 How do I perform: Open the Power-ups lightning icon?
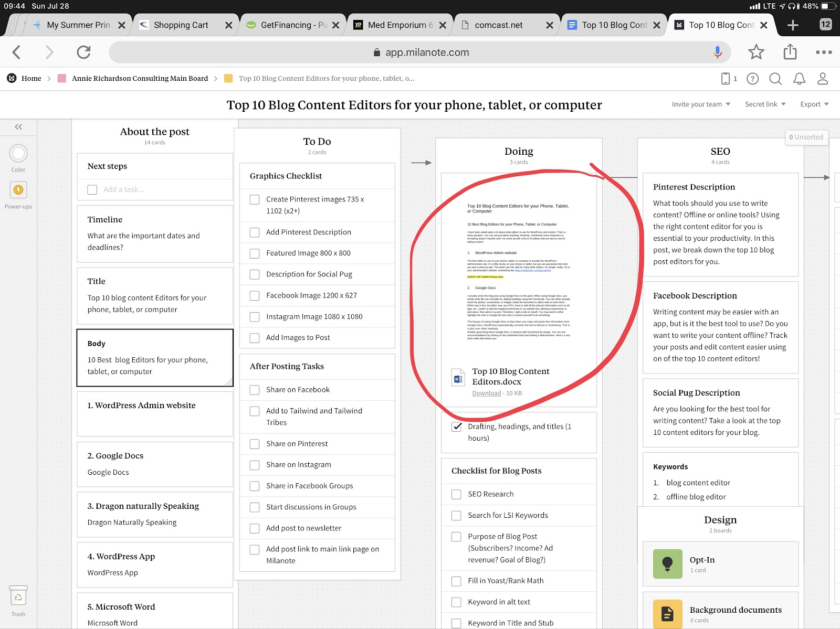[18, 189]
